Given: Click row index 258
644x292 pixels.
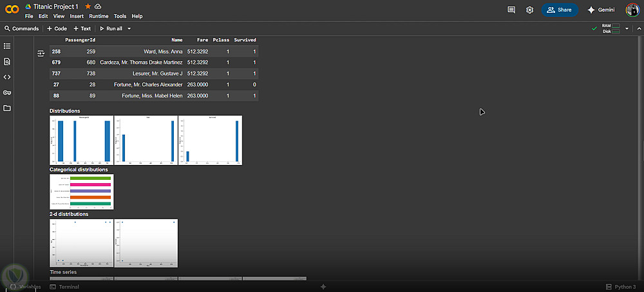Looking at the screenshot, I should (x=56, y=52).
